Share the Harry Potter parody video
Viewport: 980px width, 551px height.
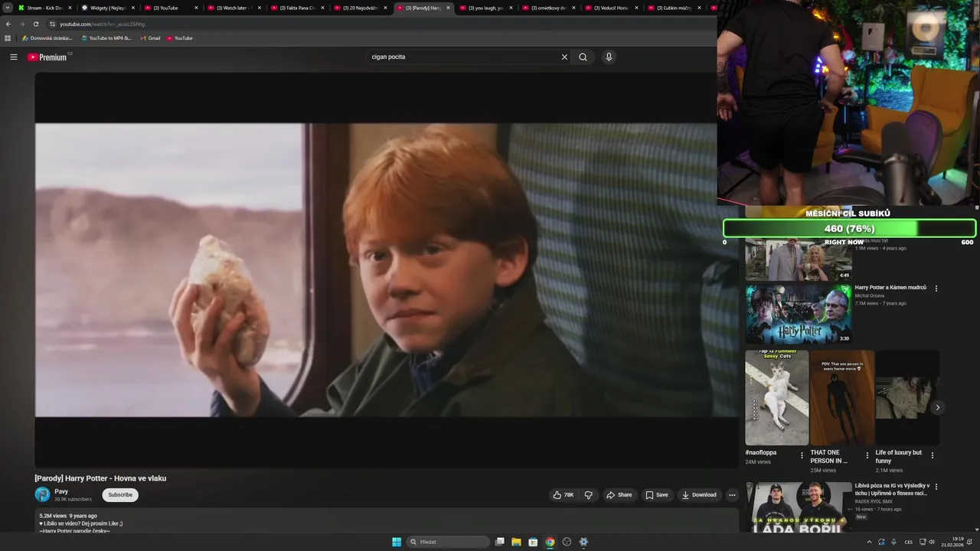click(619, 495)
